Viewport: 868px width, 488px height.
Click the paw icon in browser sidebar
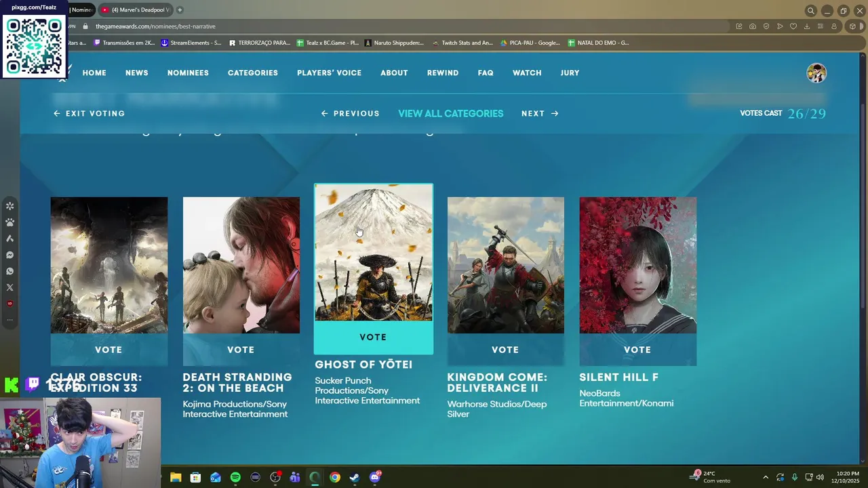click(x=9, y=222)
